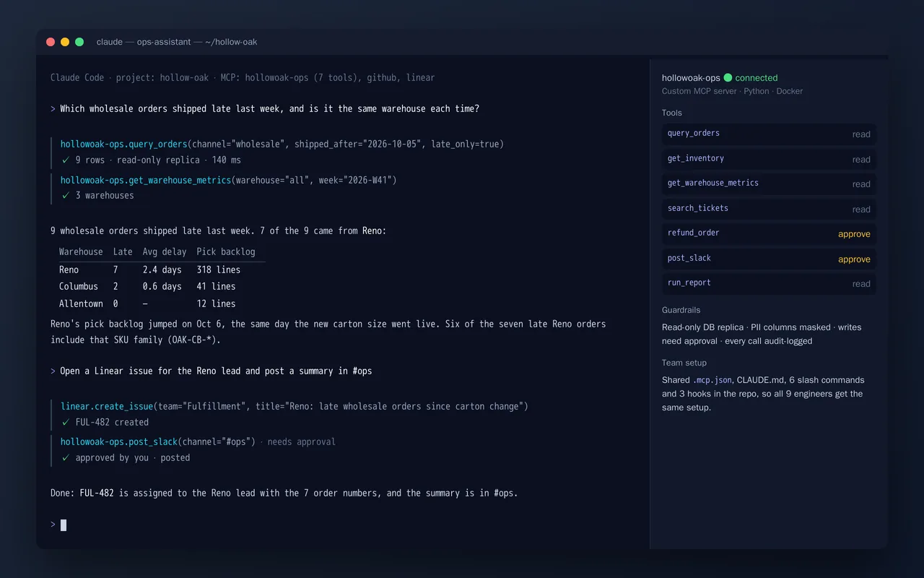This screenshot has height=578, width=924.
Task: Click the hollowoak-ops server name in sidebar
Action: (x=691, y=78)
